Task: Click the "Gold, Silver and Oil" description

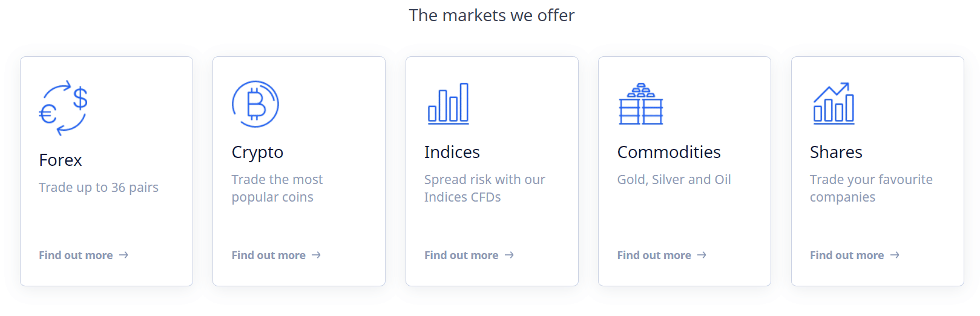Action: click(674, 180)
